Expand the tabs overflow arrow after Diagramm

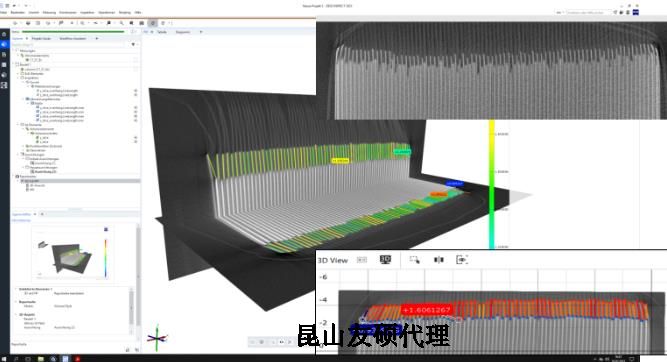click(x=201, y=32)
